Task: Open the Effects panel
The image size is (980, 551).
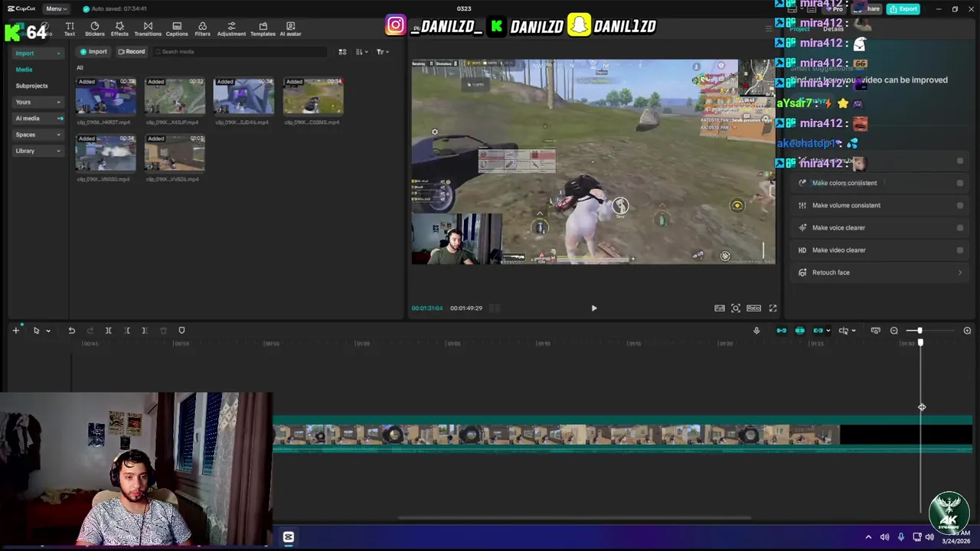Action: click(119, 29)
